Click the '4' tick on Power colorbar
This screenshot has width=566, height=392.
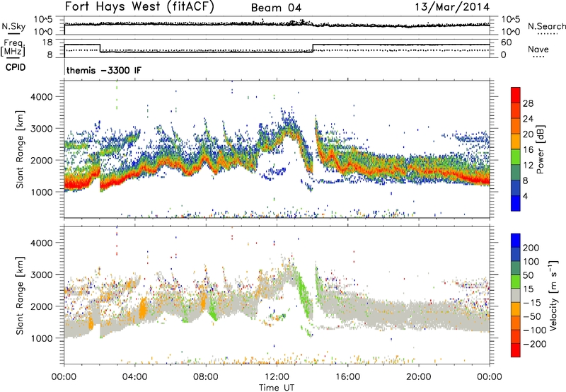525,196
